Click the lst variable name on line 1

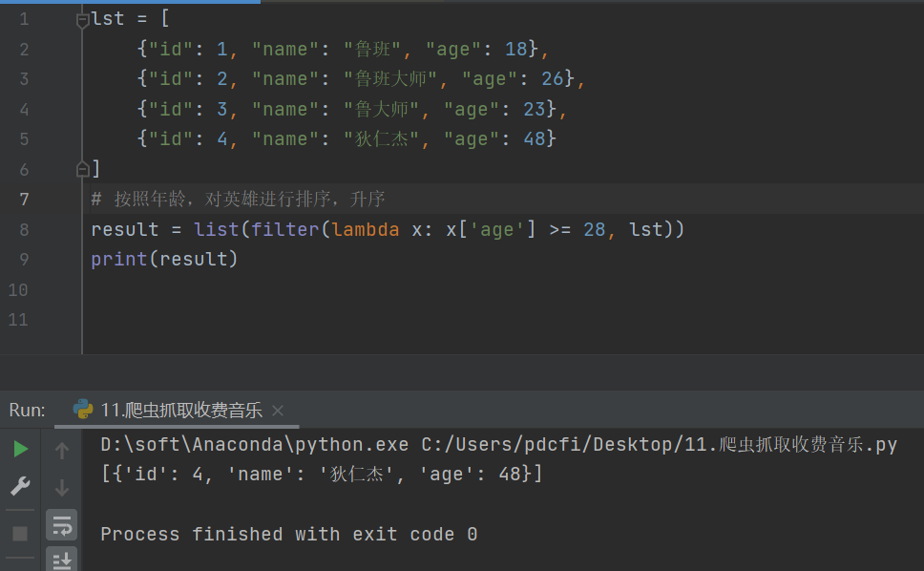[x=108, y=19]
